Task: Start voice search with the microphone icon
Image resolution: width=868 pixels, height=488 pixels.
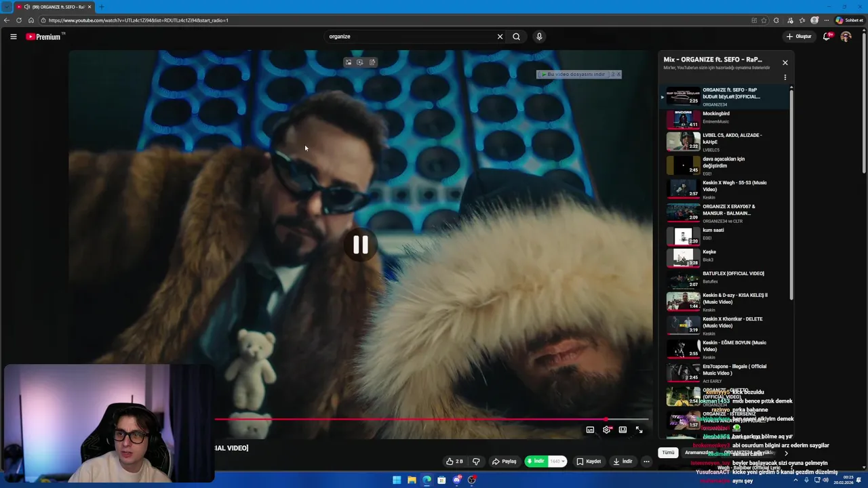Action: pyautogui.click(x=539, y=37)
